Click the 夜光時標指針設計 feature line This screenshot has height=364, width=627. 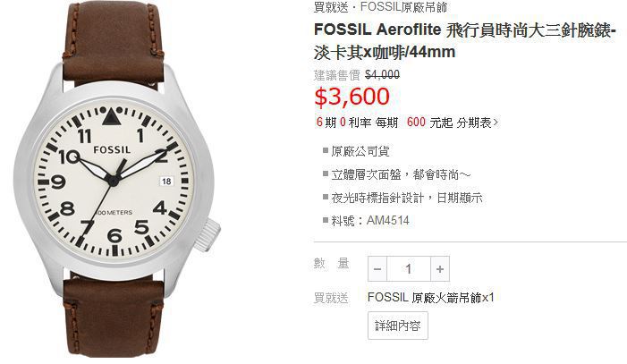pyautogui.click(x=402, y=198)
